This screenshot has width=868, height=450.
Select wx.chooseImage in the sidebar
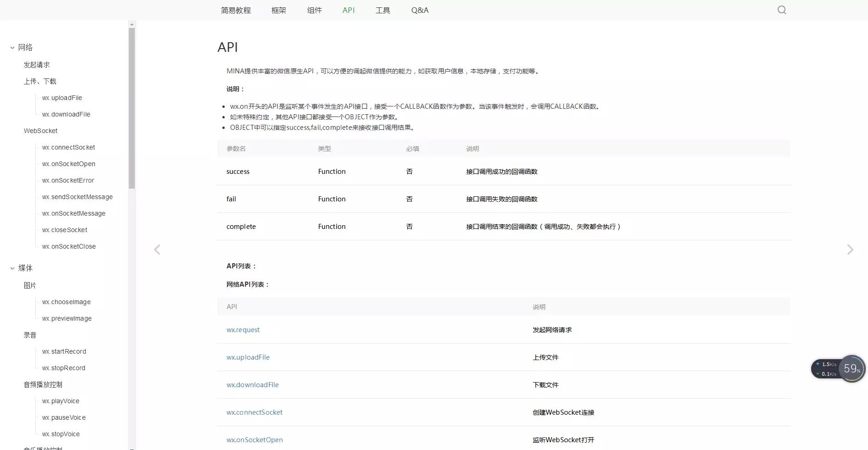click(66, 302)
